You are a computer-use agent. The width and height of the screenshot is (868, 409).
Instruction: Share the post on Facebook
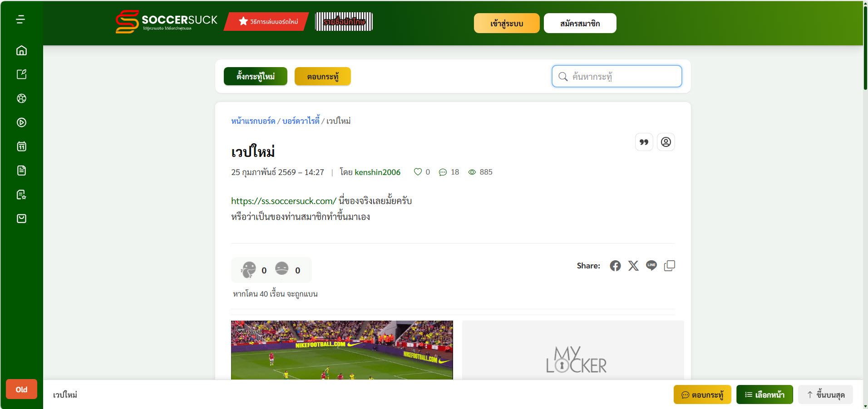[615, 266]
